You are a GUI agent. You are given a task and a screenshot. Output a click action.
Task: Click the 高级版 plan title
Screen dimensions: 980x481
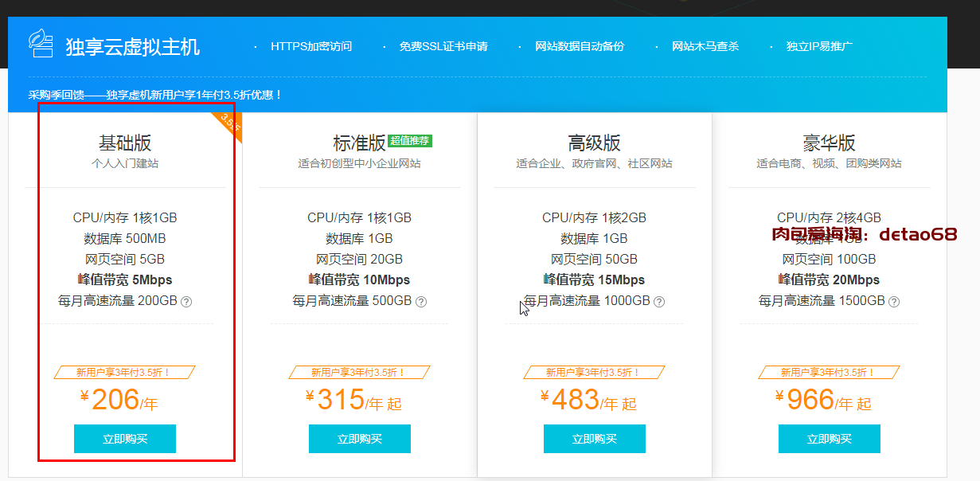594,143
